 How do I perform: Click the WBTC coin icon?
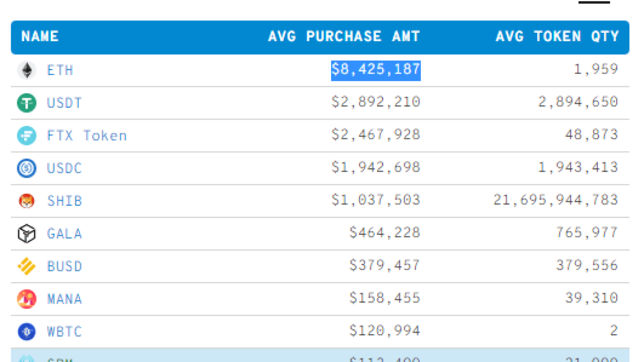[x=26, y=332]
